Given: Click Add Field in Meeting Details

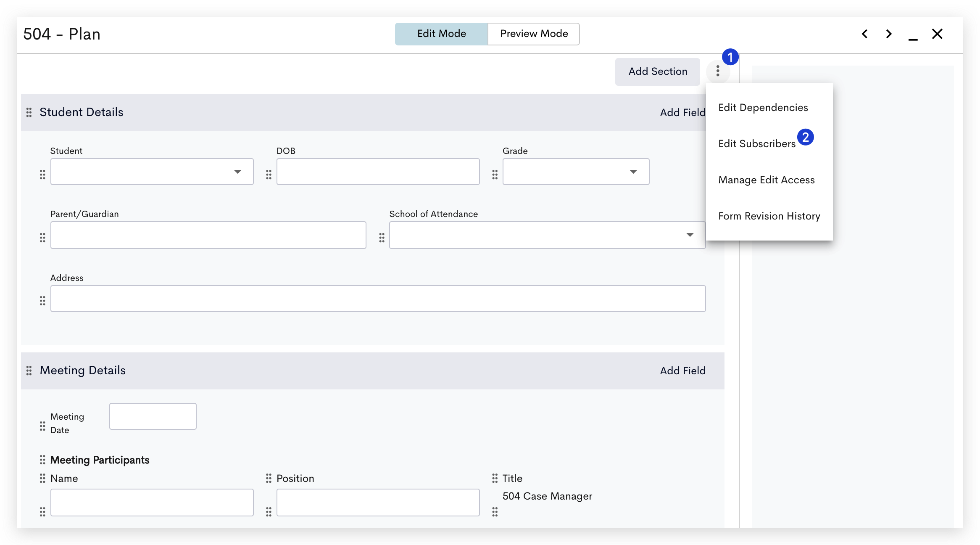Looking at the screenshot, I should 682,370.
